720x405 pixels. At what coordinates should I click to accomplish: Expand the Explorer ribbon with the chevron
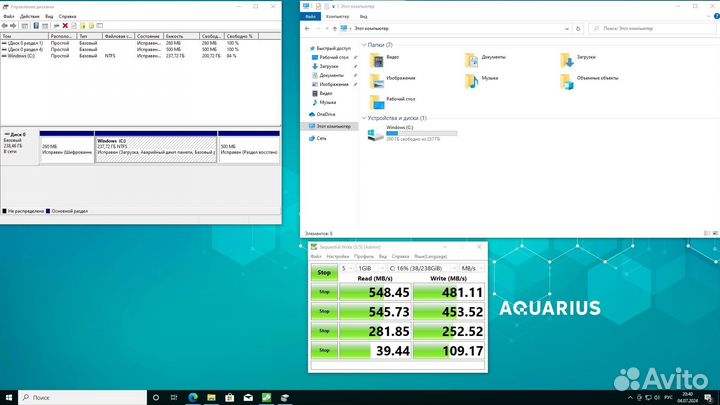709,17
